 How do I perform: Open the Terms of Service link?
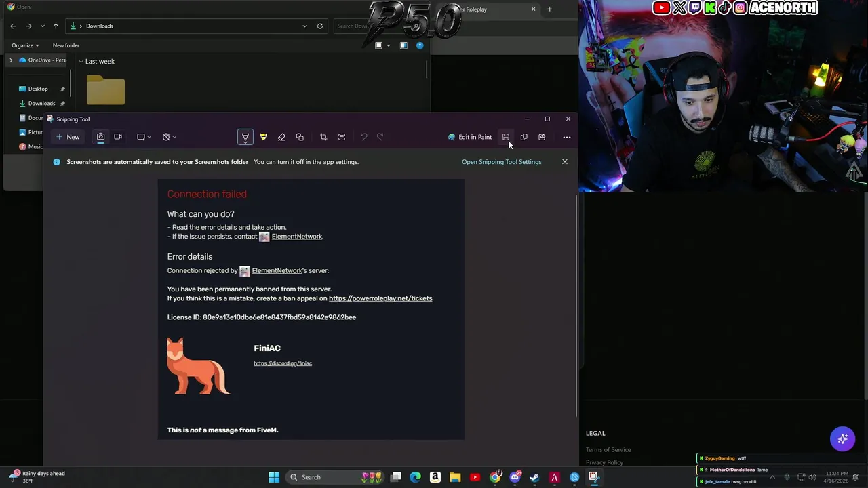click(608, 450)
